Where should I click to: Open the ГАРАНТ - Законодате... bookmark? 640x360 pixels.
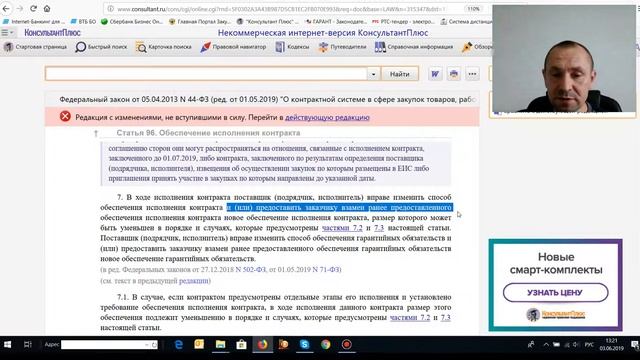point(336,21)
